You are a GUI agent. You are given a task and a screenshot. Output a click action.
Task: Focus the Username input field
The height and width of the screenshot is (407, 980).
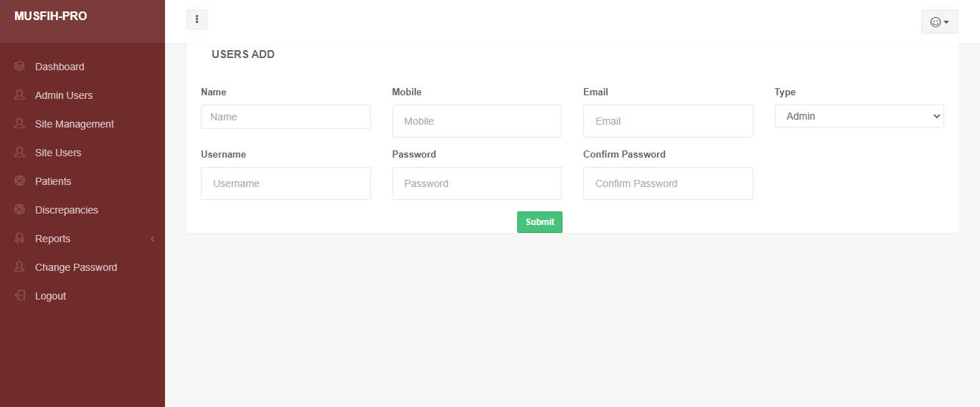286,183
